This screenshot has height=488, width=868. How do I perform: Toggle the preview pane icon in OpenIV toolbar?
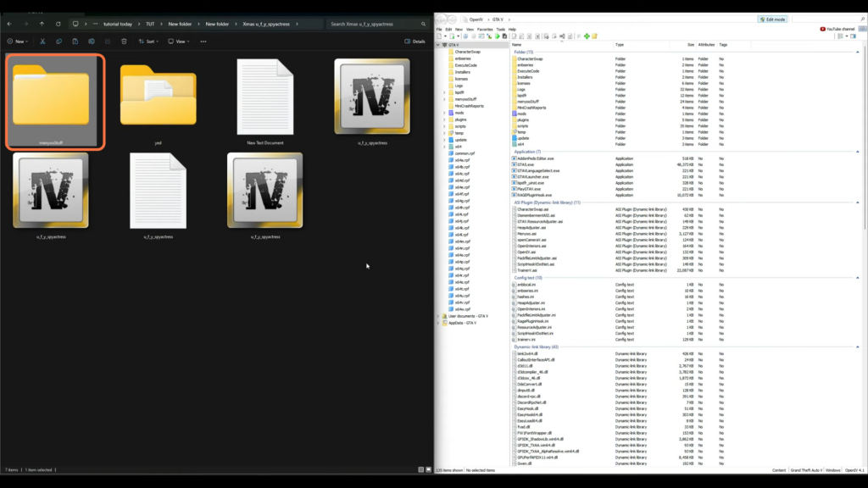point(853,36)
